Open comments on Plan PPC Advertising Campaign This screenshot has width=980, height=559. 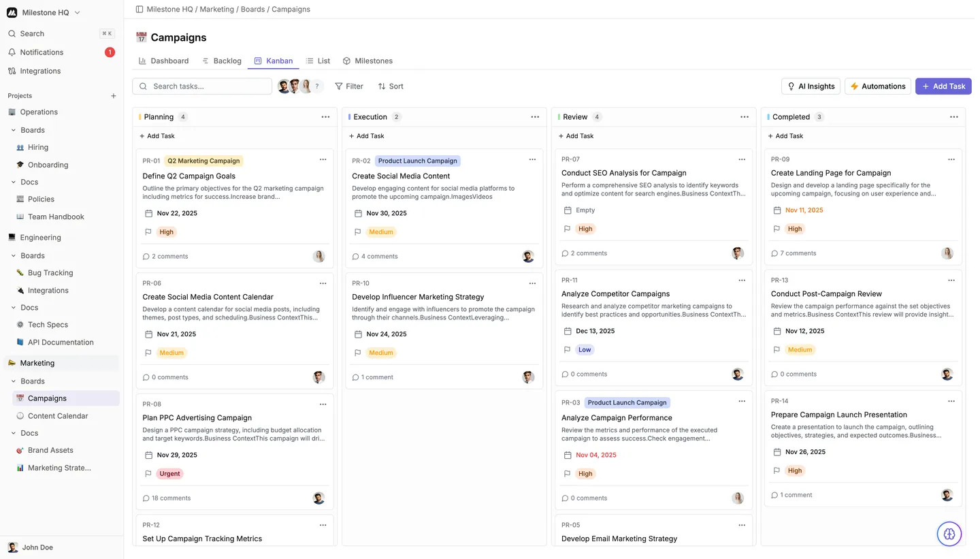(166, 498)
